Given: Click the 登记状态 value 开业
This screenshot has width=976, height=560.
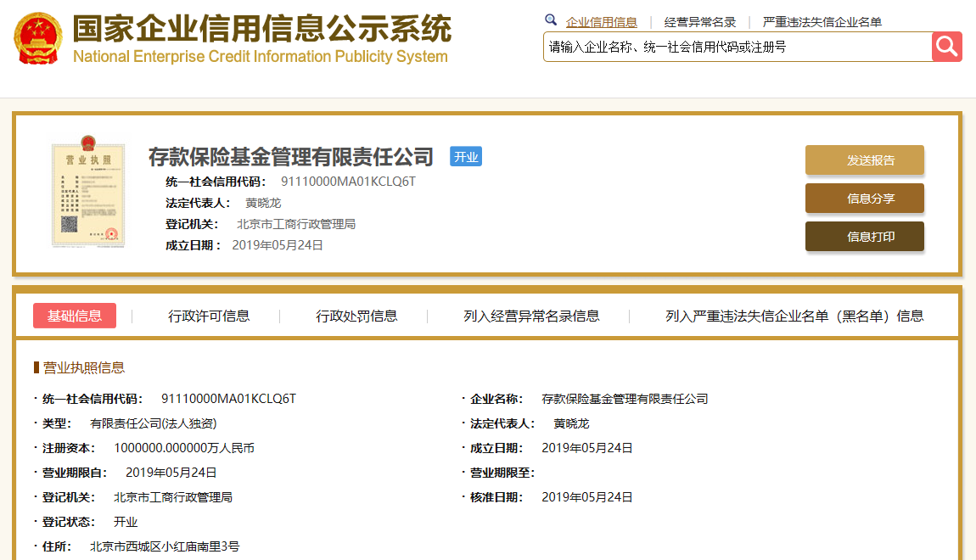Looking at the screenshot, I should click(x=125, y=522).
